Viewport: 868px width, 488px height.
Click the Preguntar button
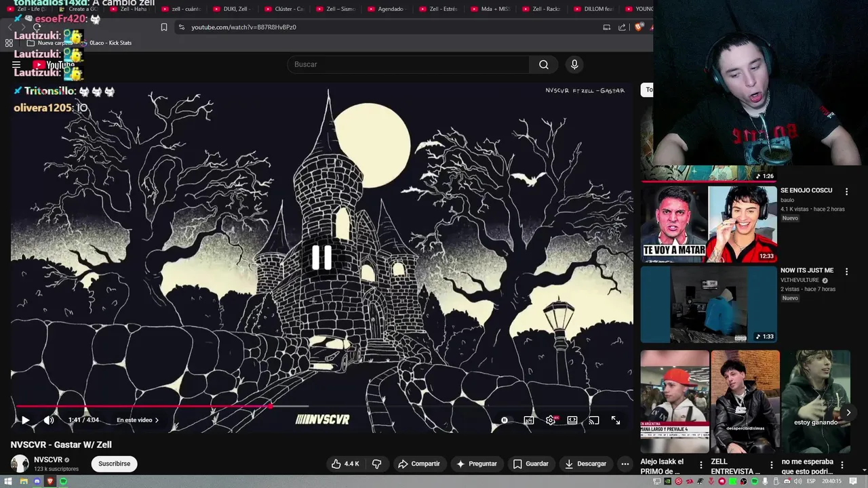pyautogui.click(x=477, y=464)
